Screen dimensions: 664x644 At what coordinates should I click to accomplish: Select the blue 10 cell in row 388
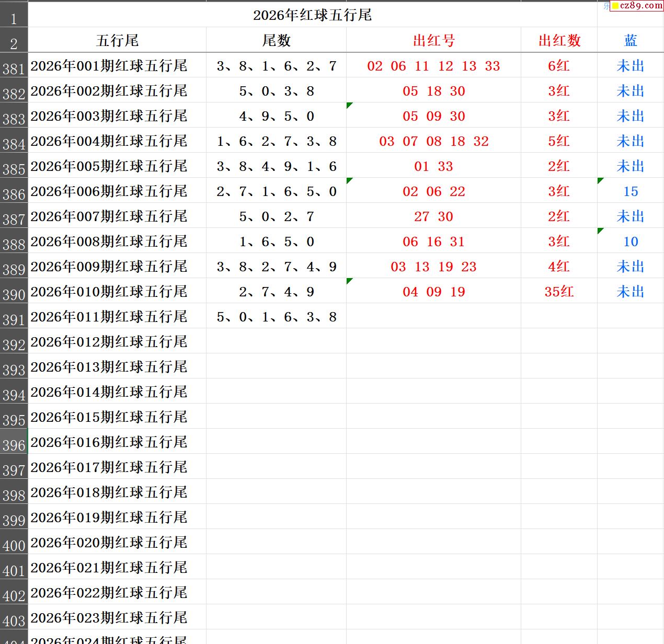pyautogui.click(x=630, y=241)
